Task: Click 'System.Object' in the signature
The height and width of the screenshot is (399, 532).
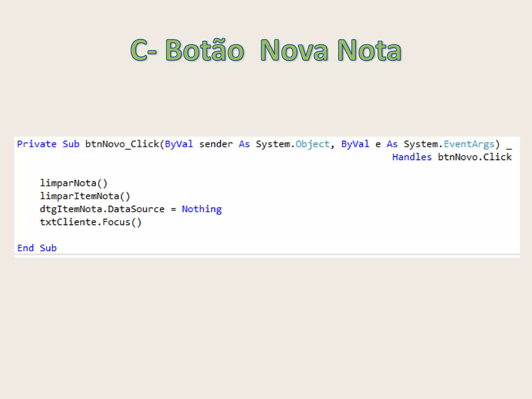Action: pos(293,144)
